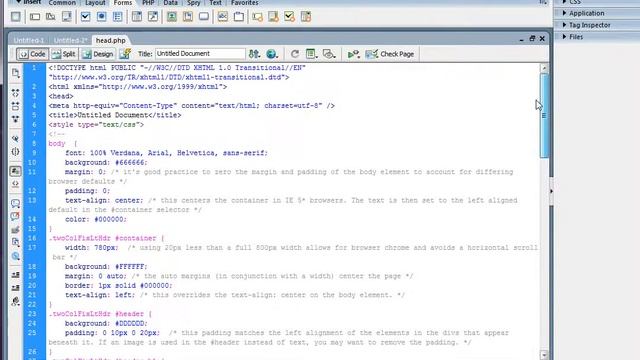Viewport: 640px width, 360px height.
Task: Collapse Selection coding toolbar icon
Action: (x=16, y=106)
